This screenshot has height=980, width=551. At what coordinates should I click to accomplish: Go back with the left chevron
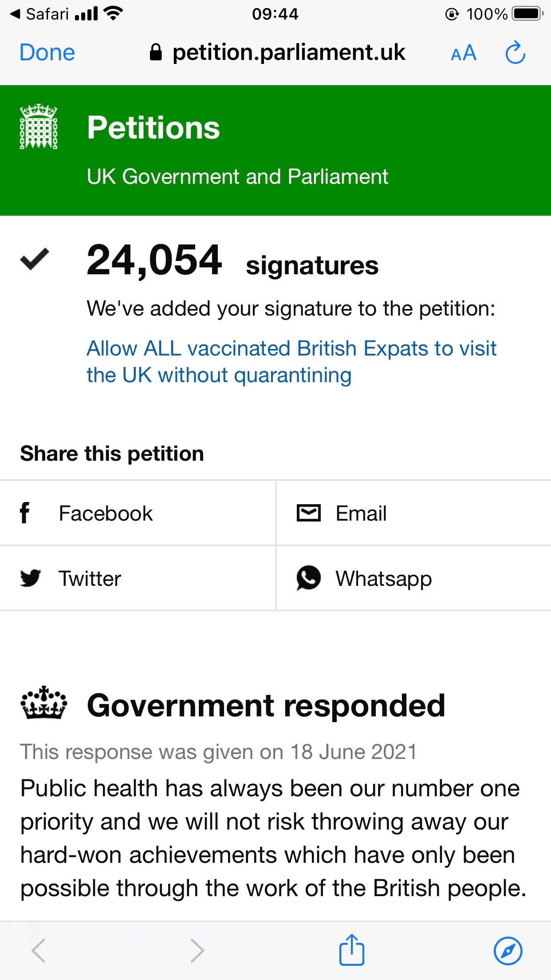[39, 951]
